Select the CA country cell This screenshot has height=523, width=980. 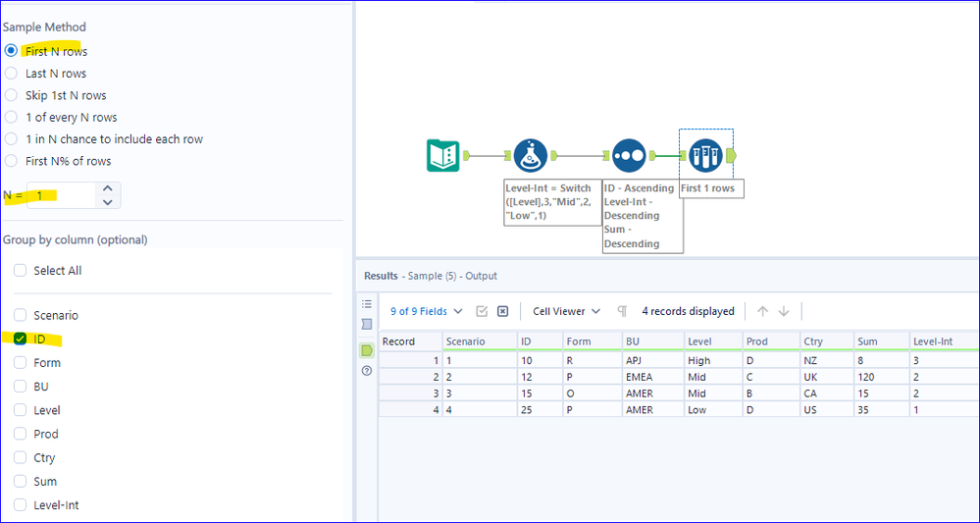[826, 393]
